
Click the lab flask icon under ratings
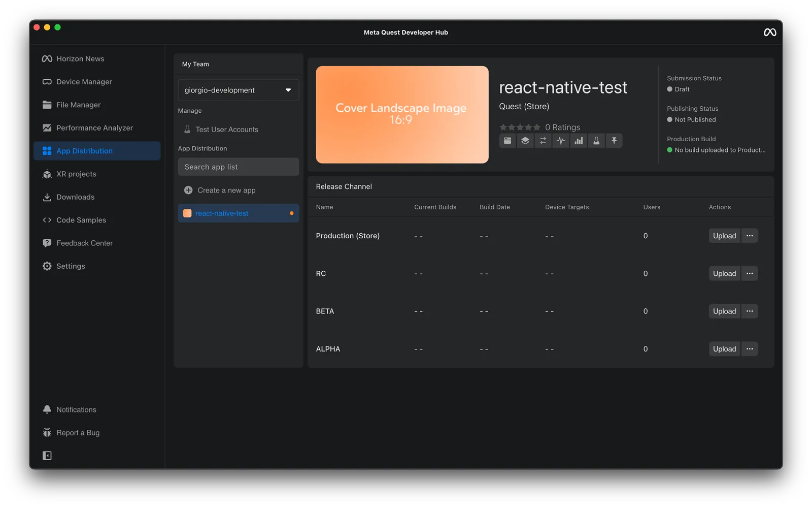click(596, 141)
